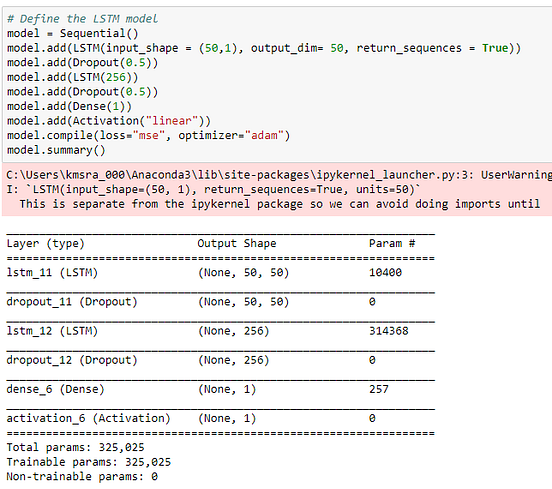
Task: Click lstm_12 output shape (None, 256)
Action: click(x=234, y=331)
